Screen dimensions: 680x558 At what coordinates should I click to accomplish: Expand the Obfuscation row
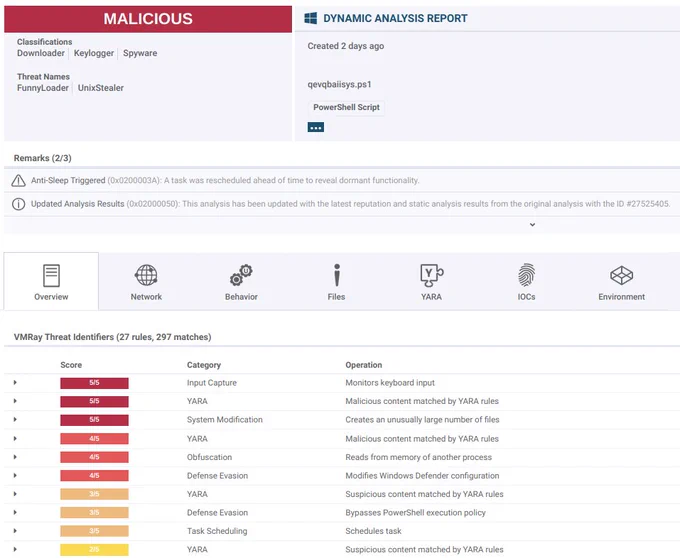15,457
